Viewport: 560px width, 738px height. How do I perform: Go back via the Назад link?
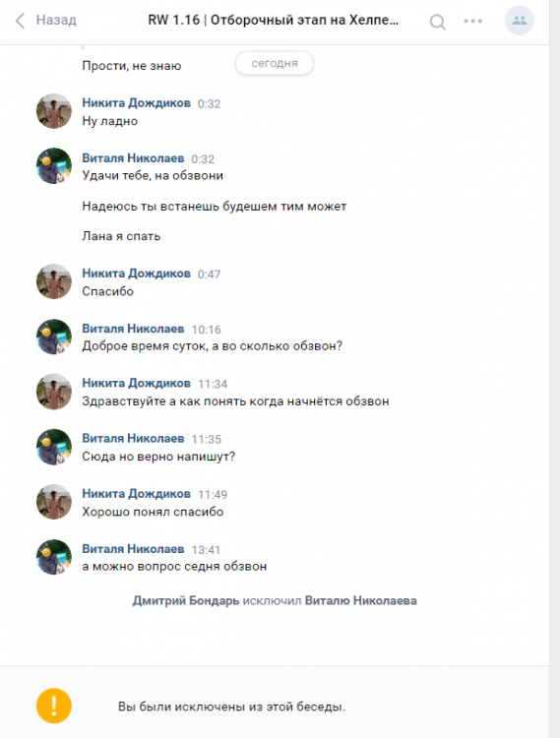pyautogui.click(x=56, y=20)
